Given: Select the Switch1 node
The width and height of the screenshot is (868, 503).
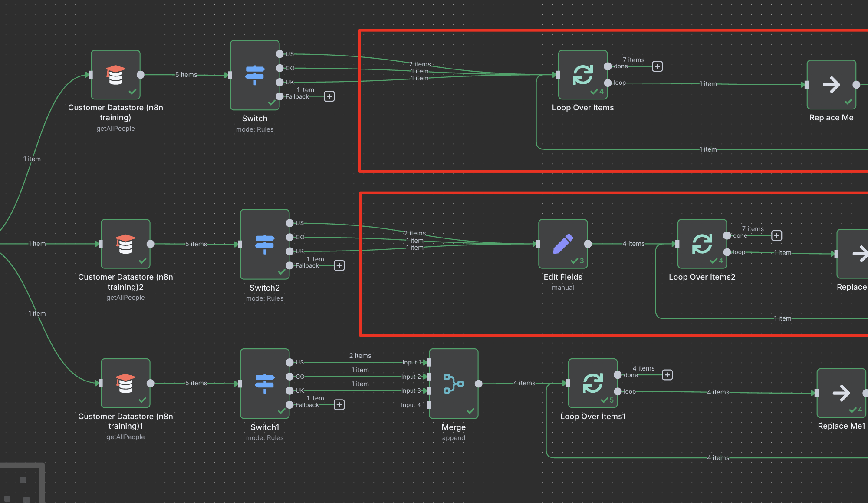Looking at the screenshot, I should point(265,384).
